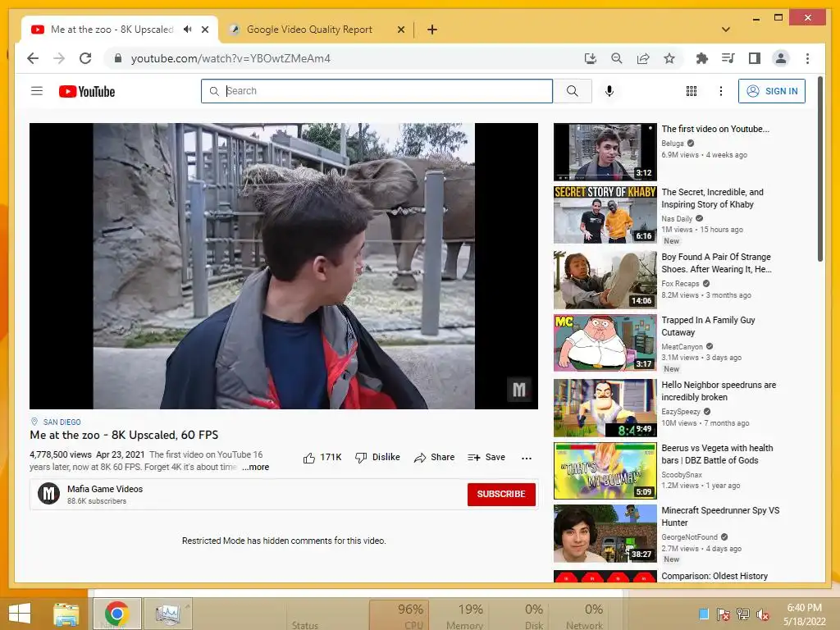Close the Google Video Quality Report tab
840x630 pixels.
coord(400,30)
